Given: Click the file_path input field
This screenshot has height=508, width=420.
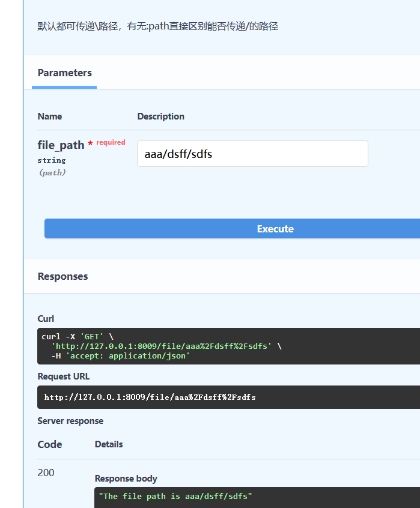Looking at the screenshot, I should [x=252, y=154].
